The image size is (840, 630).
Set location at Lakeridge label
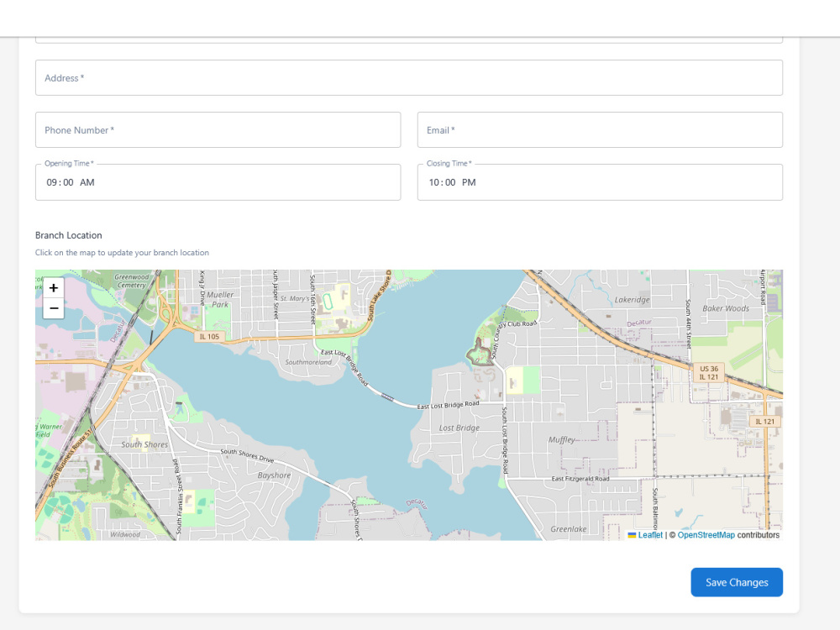(x=633, y=300)
